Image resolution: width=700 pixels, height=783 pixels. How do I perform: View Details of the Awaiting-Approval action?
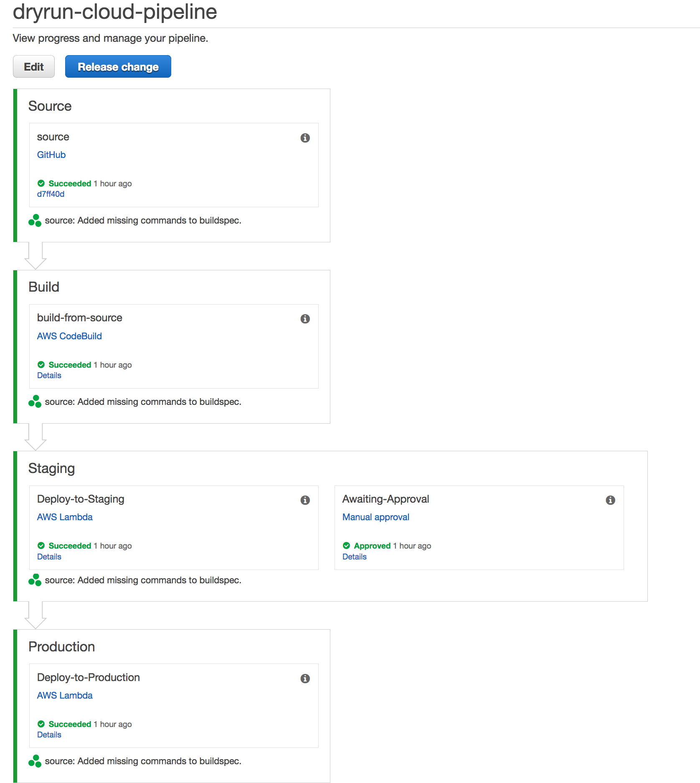355,557
